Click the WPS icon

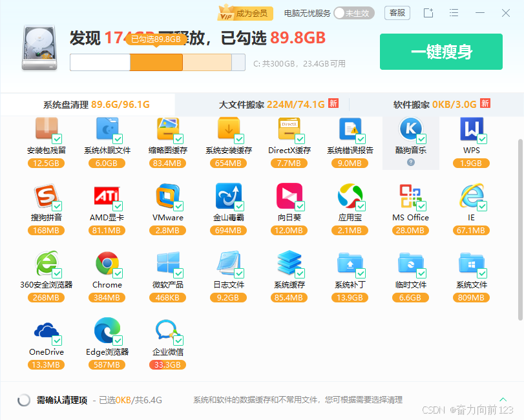pos(472,129)
